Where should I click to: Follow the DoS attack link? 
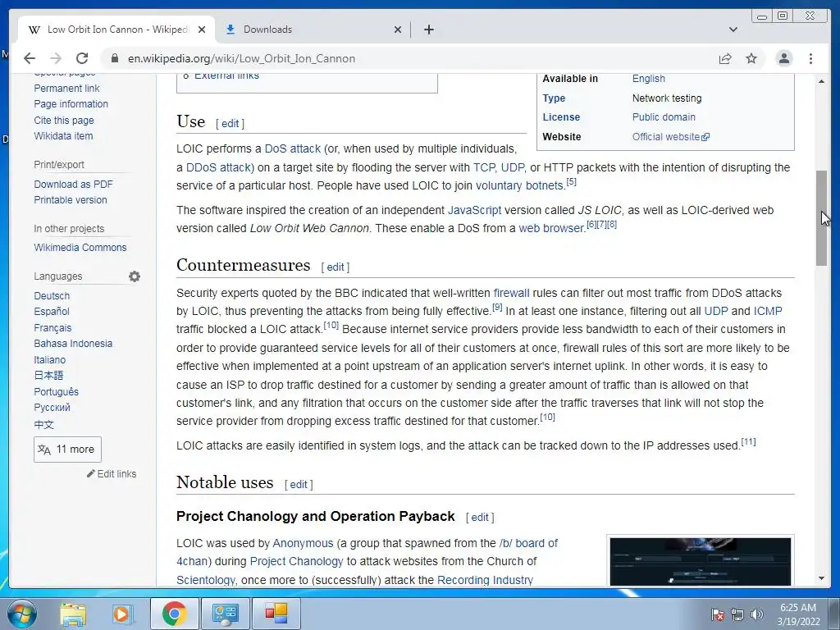[x=293, y=148]
